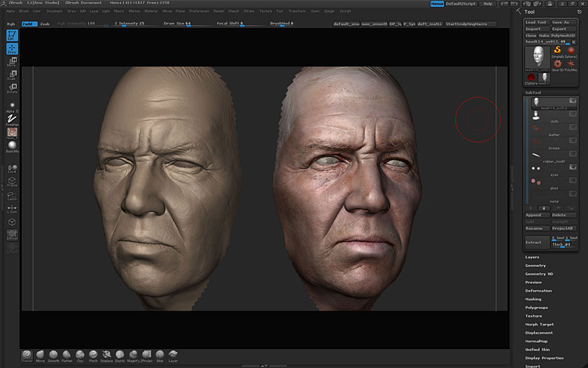Open the BasicMaterial selector sphere
This screenshot has width=588, height=368.
click(x=12, y=146)
